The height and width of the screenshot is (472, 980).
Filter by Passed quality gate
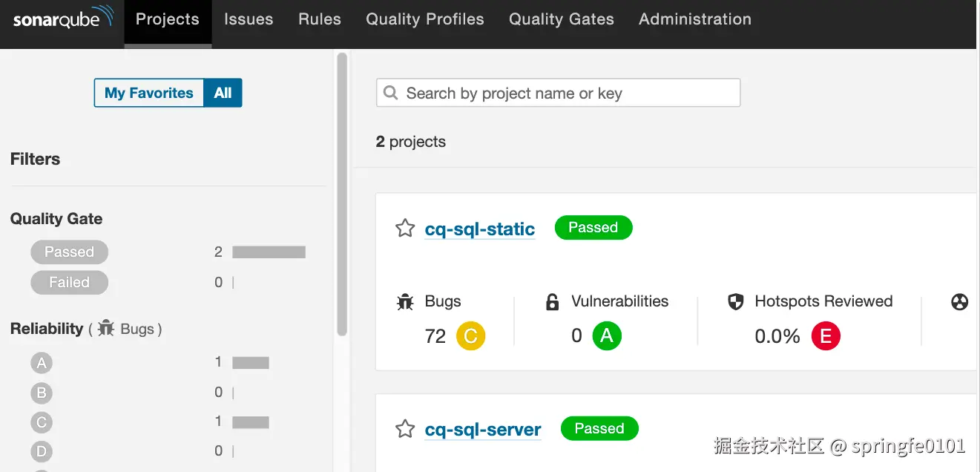(x=69, y=252)
